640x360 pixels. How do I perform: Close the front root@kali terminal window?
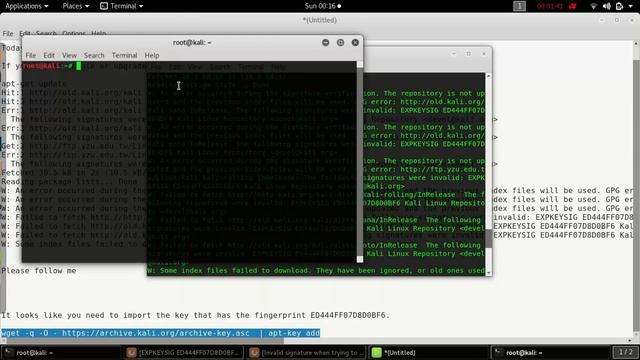355,42
